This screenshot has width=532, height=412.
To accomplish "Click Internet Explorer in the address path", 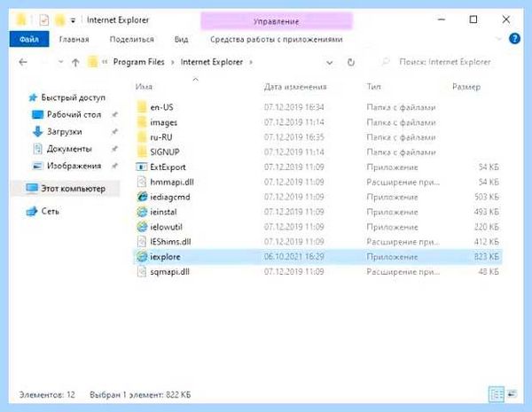I will pyautogui.click(x=212, y=62).
